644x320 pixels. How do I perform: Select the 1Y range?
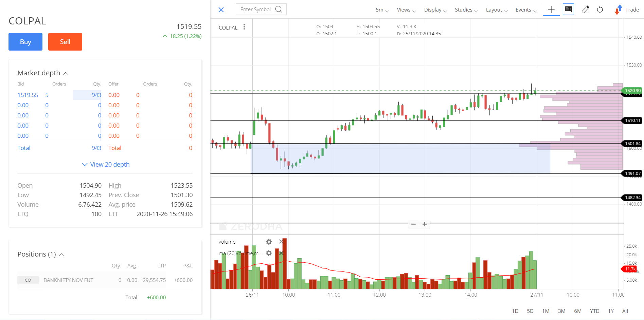click(x=611, y=311)
